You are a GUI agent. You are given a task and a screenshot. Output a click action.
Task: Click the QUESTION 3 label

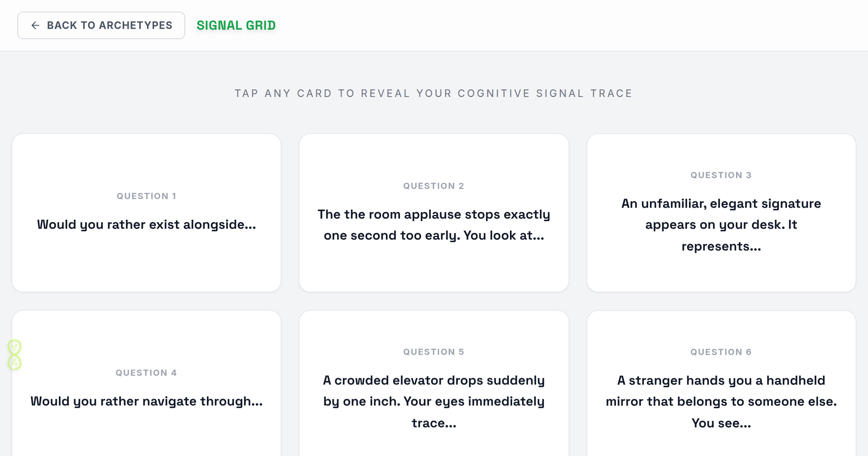[721, 175]
